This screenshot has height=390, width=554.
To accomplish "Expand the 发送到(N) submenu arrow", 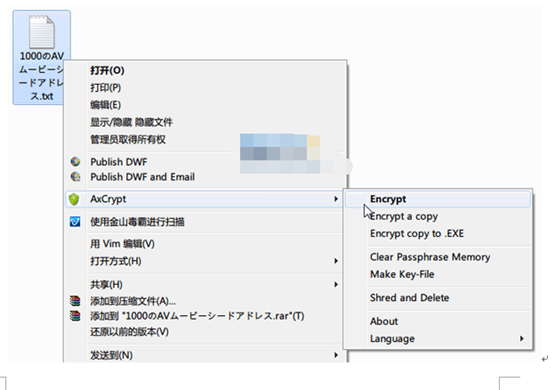I will 336,355.
